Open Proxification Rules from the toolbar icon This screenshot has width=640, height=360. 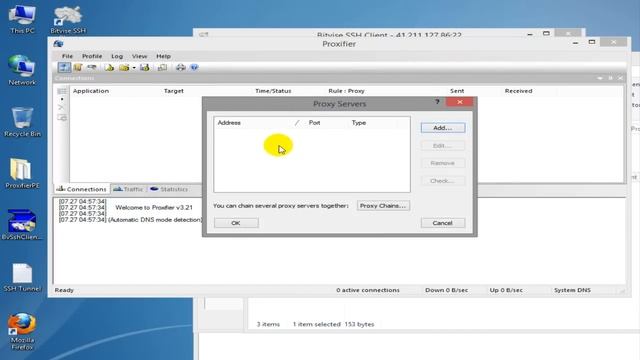78,67
